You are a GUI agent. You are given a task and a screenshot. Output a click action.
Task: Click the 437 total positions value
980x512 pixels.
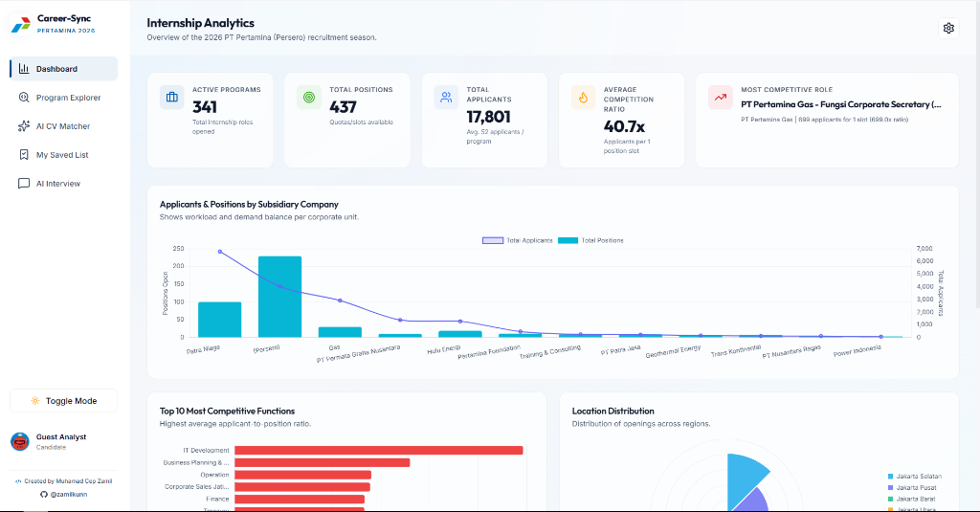click(344, 107)
